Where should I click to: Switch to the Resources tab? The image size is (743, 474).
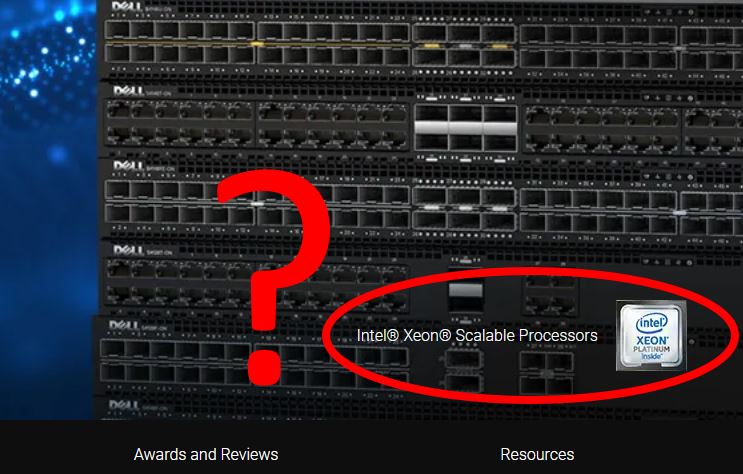[x=537, y=454]
